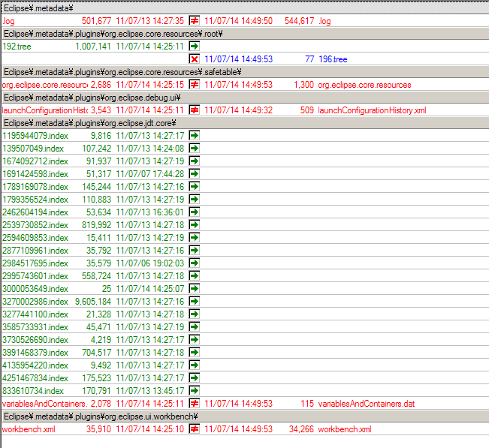Click the right-side org.eclipse.core.resources name
This screenshot has height=448, width=489.
364,85
